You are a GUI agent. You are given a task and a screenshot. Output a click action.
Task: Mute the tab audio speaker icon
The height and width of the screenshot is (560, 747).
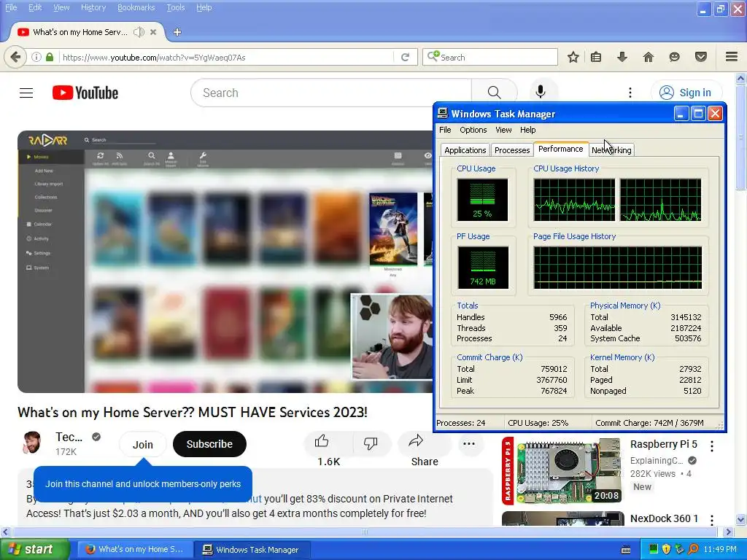pyautogui.click(x=139, y=32)
